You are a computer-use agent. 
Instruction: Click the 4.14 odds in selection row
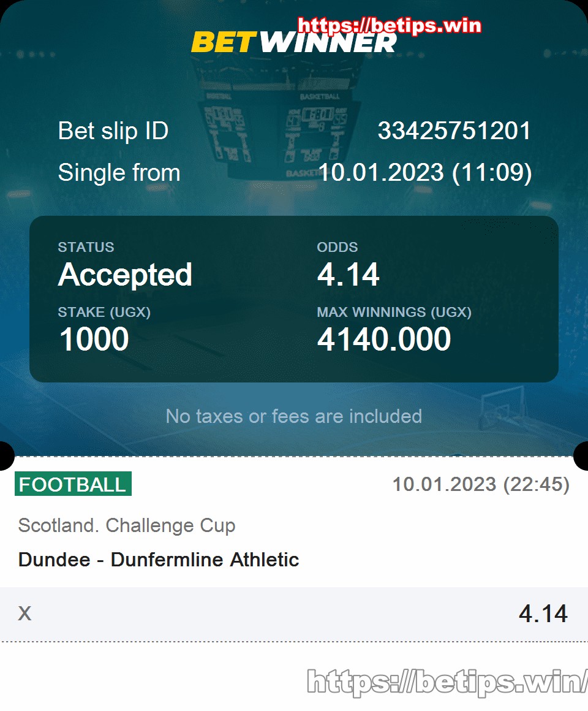(543, 614)
